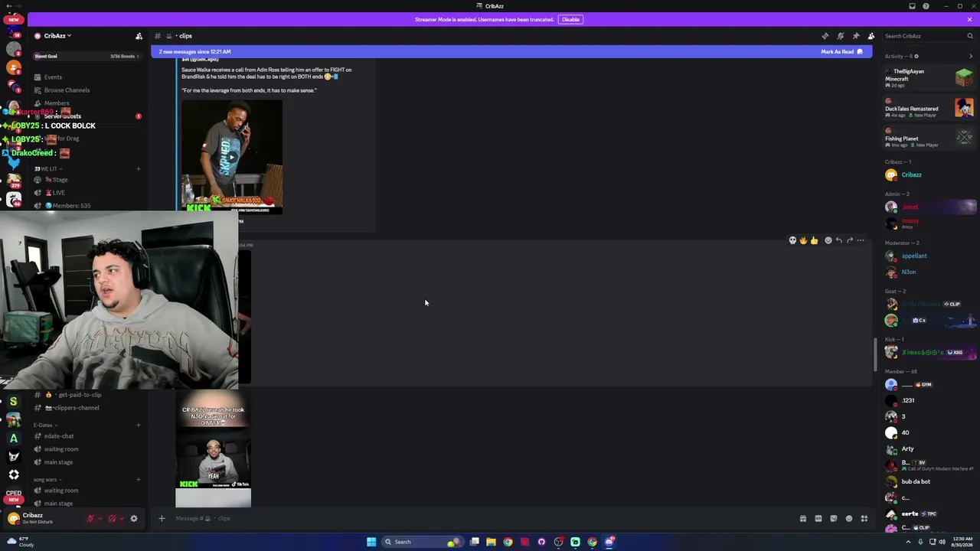
Task: Open the Threads icon in channel header
Action: (825, 36)
